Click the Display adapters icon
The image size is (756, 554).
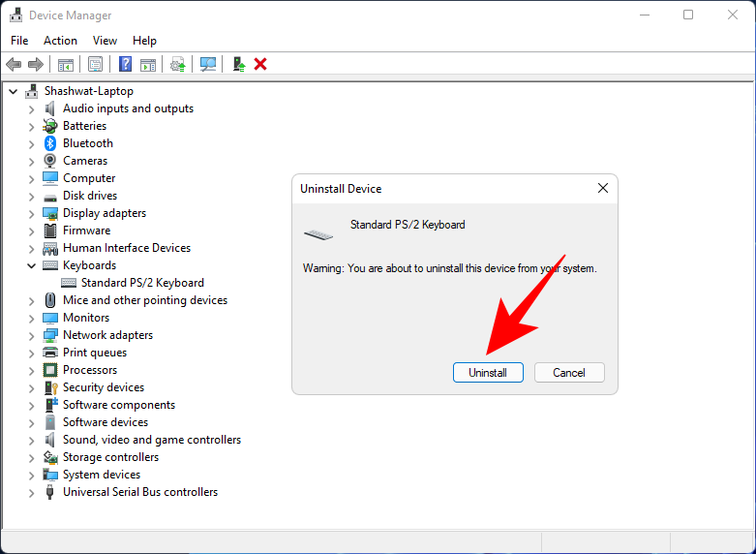[x=50, y=213]
